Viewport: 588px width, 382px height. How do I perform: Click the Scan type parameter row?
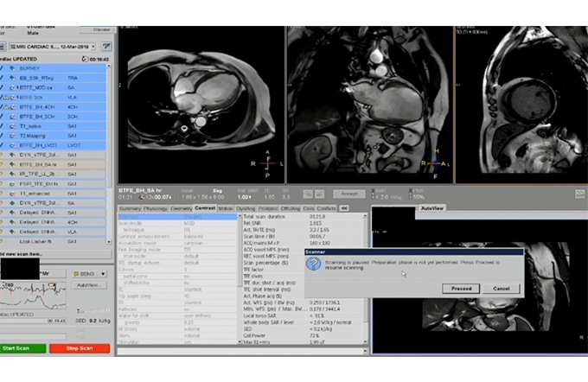178,217
